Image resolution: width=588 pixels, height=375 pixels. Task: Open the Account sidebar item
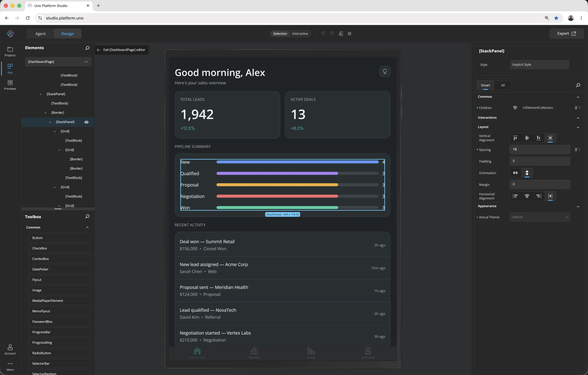point(10,349)
